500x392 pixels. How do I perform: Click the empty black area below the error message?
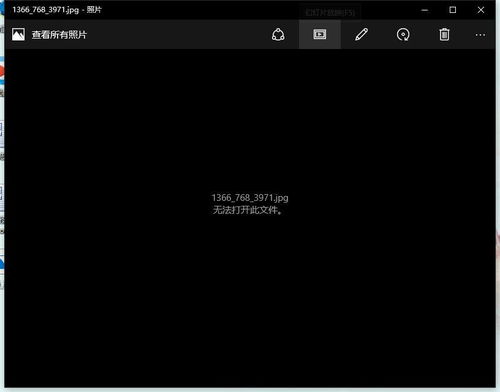250,300
